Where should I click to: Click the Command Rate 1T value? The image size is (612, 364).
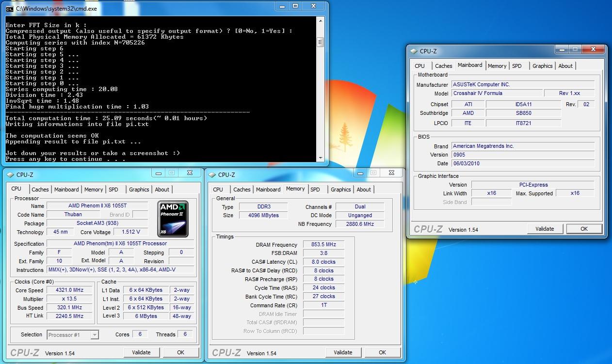[323, 305]
